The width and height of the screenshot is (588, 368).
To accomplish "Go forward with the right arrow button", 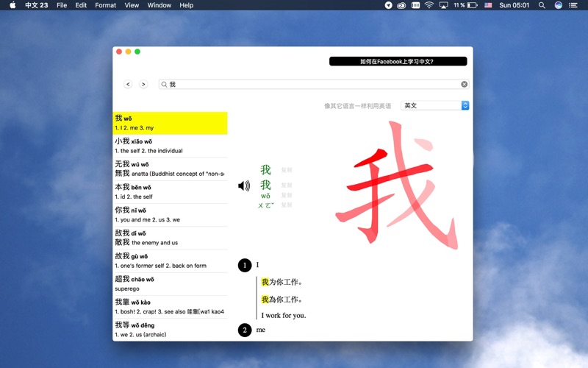I will tap(143, 84).
